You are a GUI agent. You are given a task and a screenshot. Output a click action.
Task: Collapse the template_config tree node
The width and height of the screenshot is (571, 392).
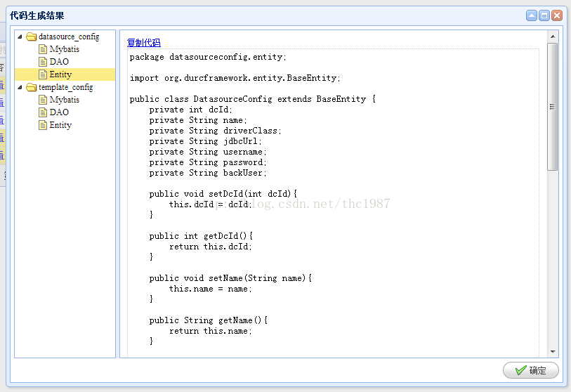[20, 88]
